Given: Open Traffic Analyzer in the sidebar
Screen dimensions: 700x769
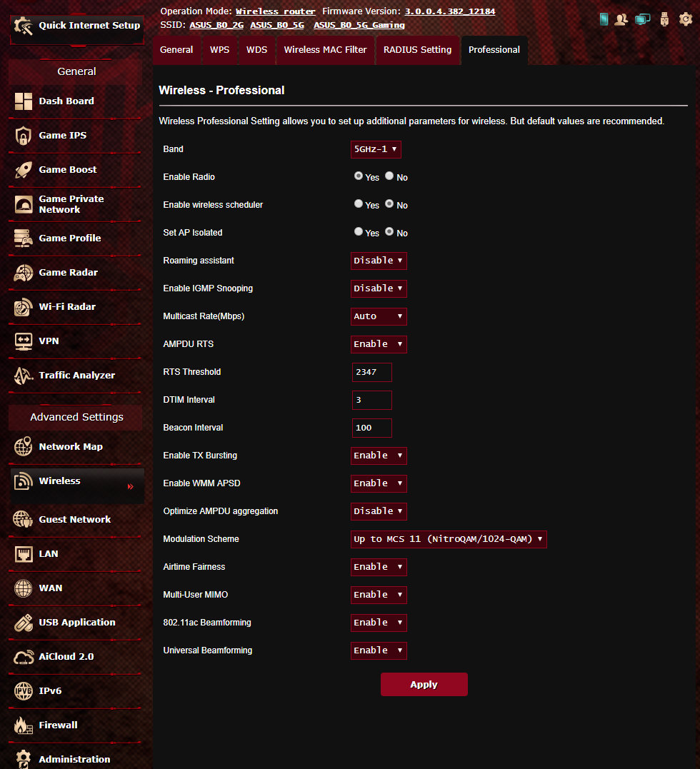Looking at the screenshot, I should pyautogui.click(x=76, y=376).
